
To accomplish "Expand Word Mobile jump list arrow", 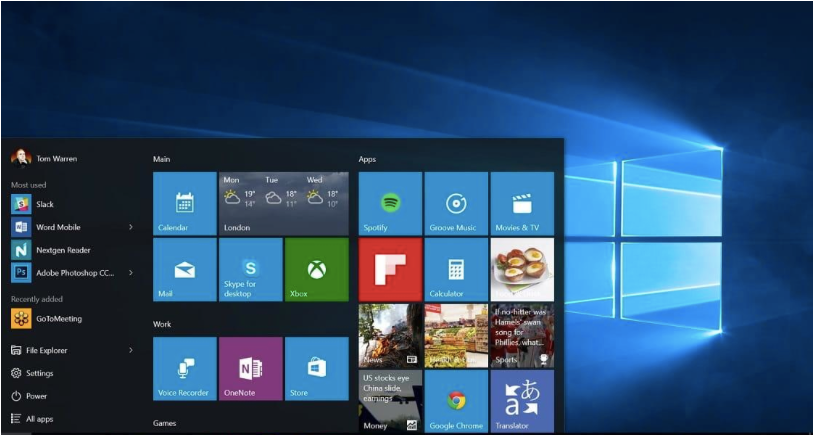I will coord(130,227).
